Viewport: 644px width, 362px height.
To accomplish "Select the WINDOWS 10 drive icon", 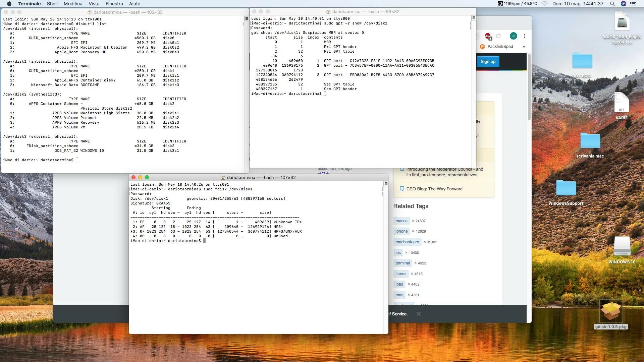I will (622, 246).
